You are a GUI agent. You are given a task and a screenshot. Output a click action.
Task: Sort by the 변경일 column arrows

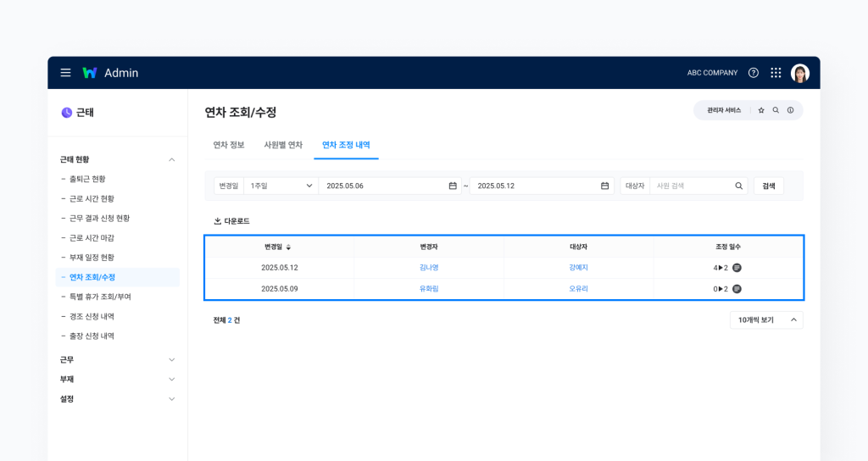coord(288,247)
